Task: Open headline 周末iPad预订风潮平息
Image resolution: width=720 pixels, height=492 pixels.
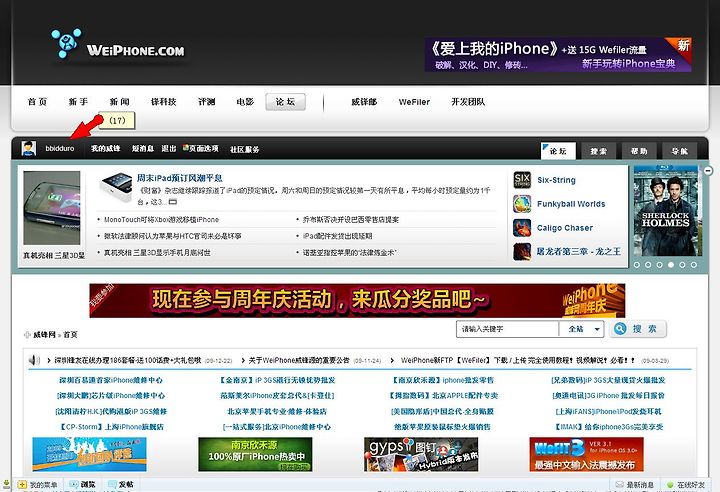Action: pyautogui.click(x=180, y=178)
